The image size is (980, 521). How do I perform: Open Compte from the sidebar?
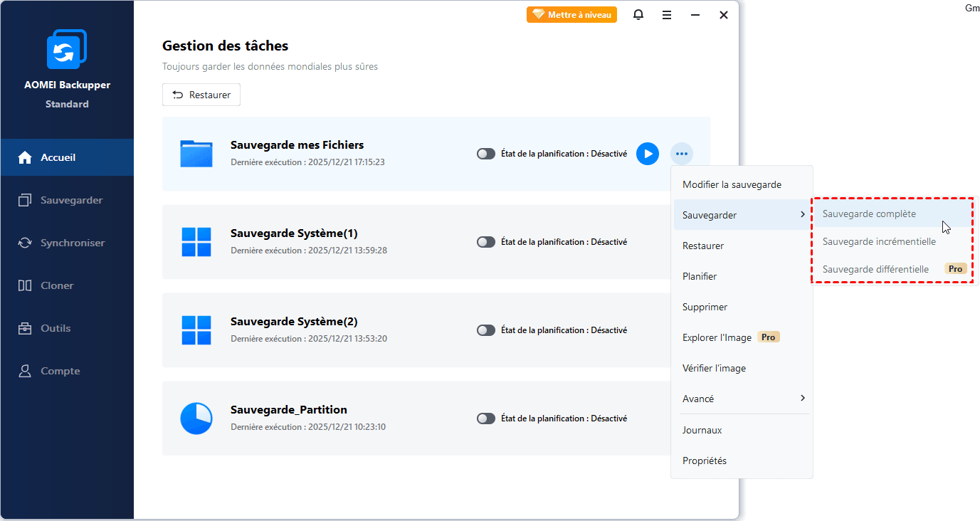point(60,371)
